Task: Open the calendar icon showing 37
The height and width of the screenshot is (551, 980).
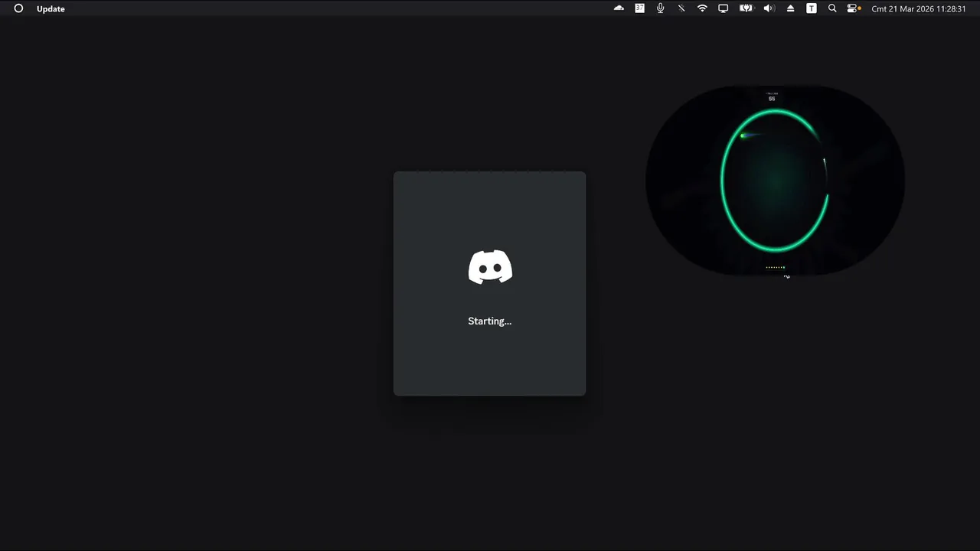Action: 639,8
